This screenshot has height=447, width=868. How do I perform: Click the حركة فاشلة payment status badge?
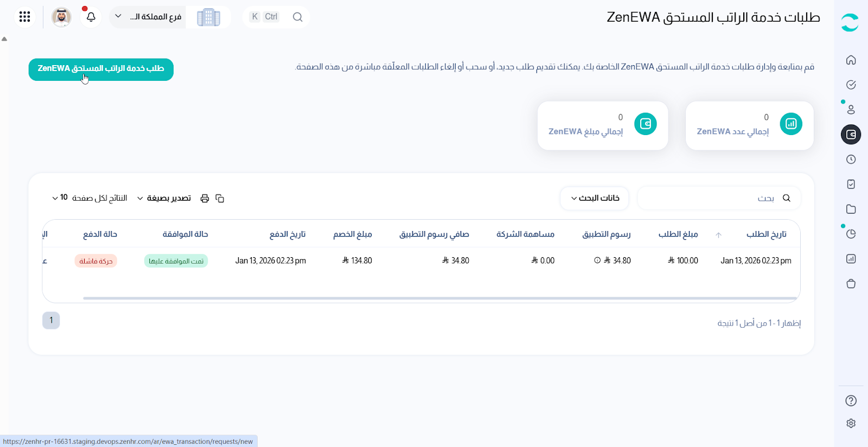[x=96, y=261]
